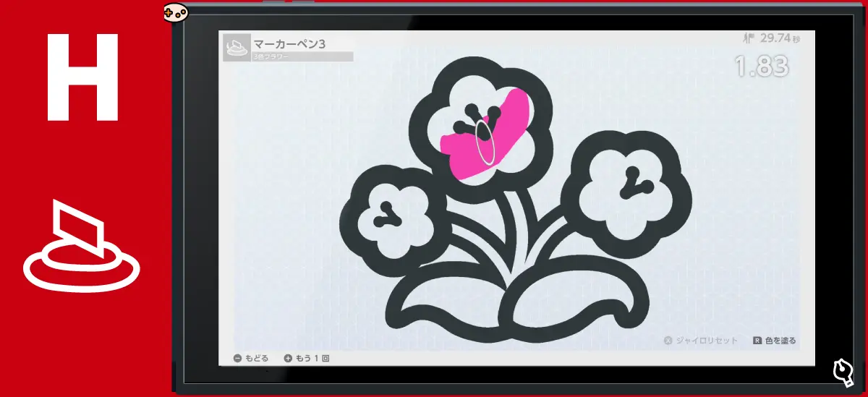
Task: Click the marker pen game icon beside title
Action: click(237, 48)
